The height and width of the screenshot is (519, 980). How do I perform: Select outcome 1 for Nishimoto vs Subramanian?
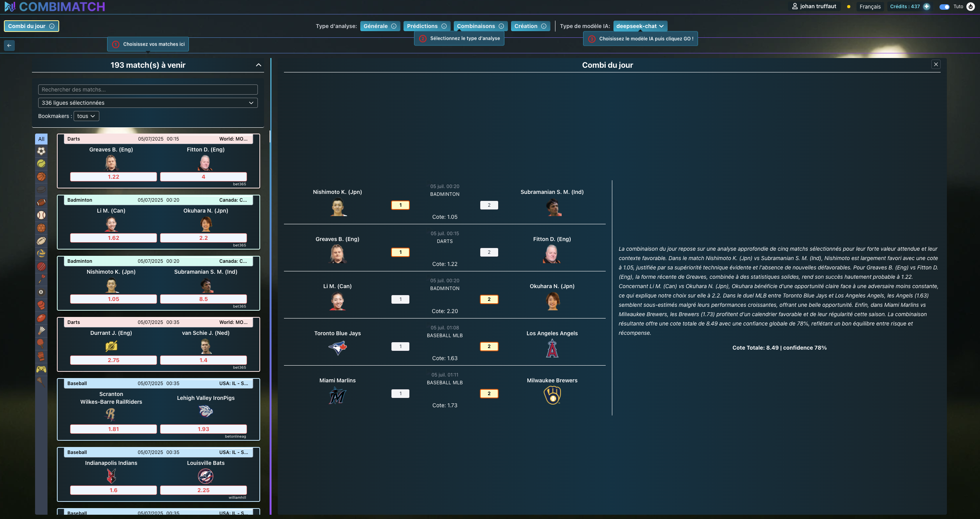(400, 205)
